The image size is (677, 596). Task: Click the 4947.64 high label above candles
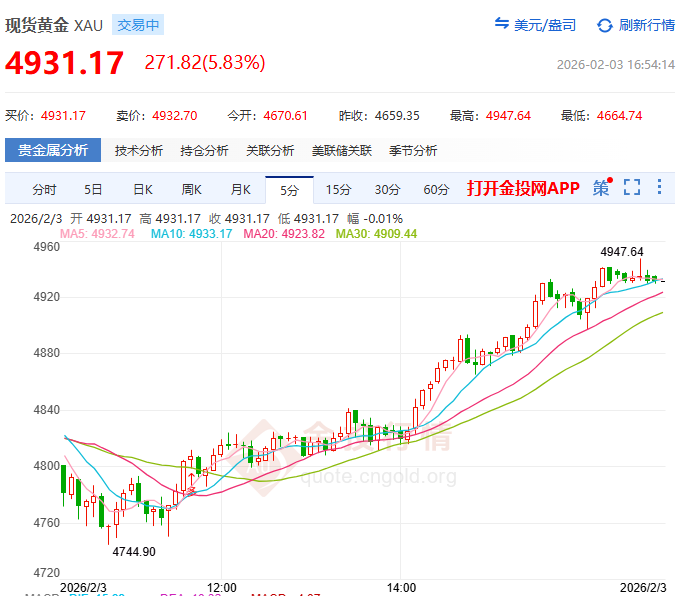(x=622, y=251)
